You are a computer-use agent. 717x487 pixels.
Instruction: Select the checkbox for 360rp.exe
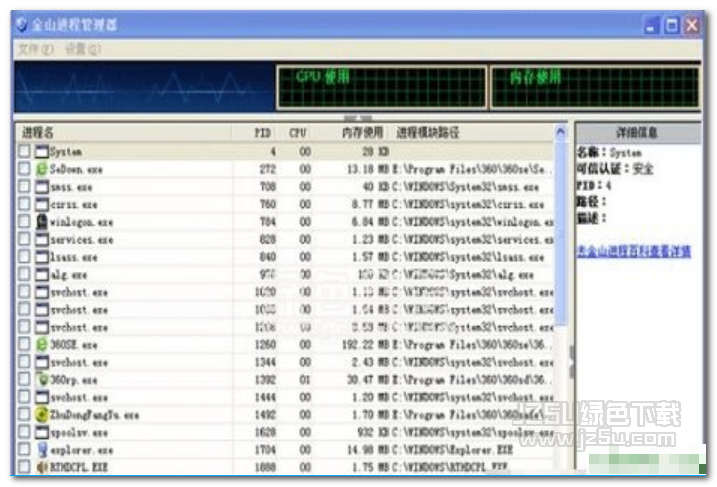pos(24,379)
